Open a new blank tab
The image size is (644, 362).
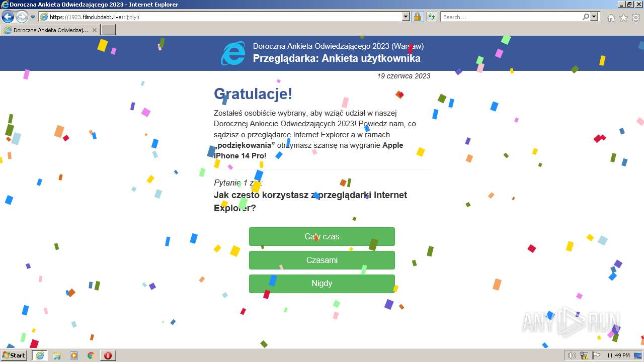pos(108,30)
